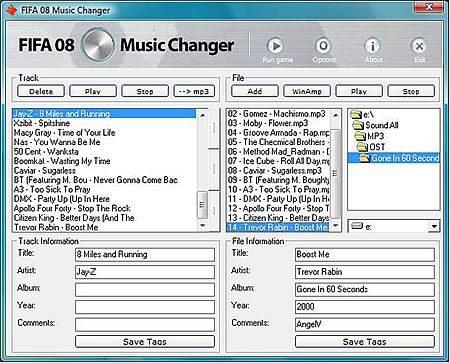Select the MP3 folder in tree

pyautogui.click(x=369, y=136)
